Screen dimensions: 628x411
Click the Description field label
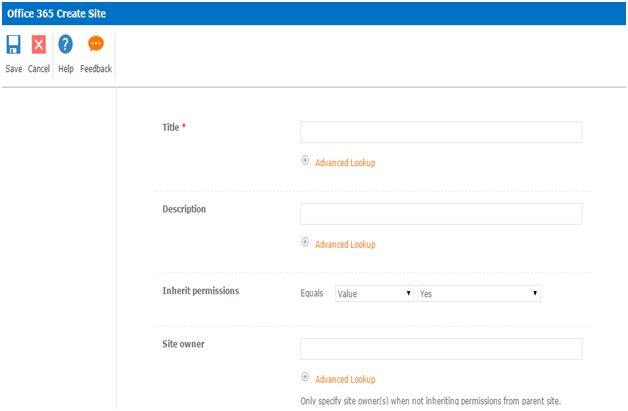click(x=184, y=209)
